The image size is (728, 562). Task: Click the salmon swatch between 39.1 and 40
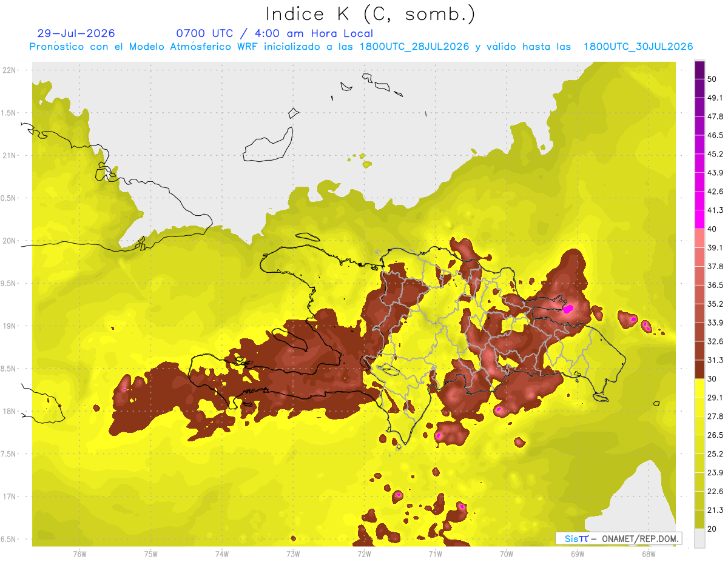pyautogui.click(x=699, y=238)
